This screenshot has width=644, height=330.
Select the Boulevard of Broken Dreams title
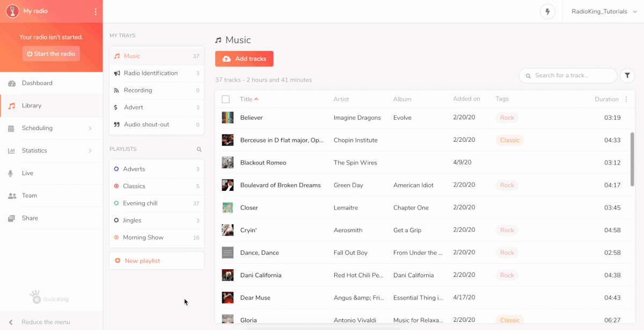tap(281, 185)
